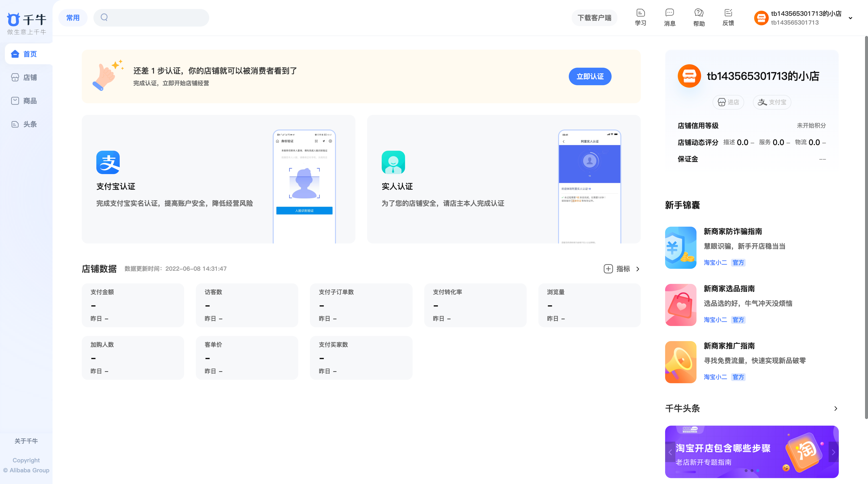Open the 新商家推广指南 title link
This screenshot has width=868, height=484.
pyautogui.click(x=729, y=346)
